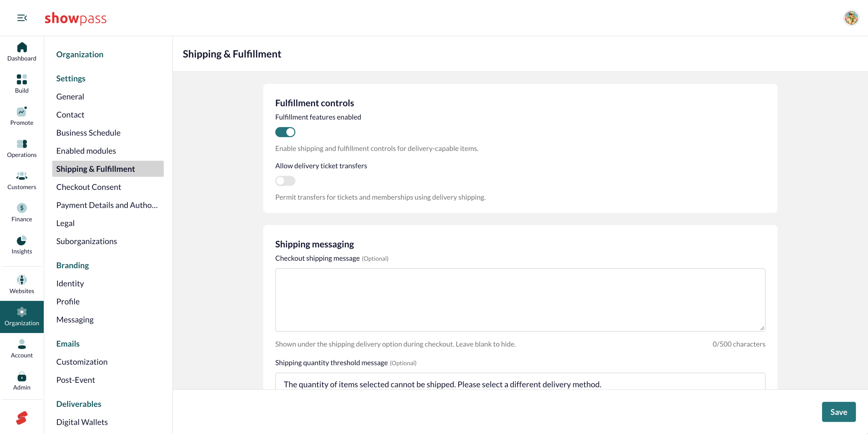Open Payment Details and Autho... page
Screen dimensions: 868x434
coord(107,205)
